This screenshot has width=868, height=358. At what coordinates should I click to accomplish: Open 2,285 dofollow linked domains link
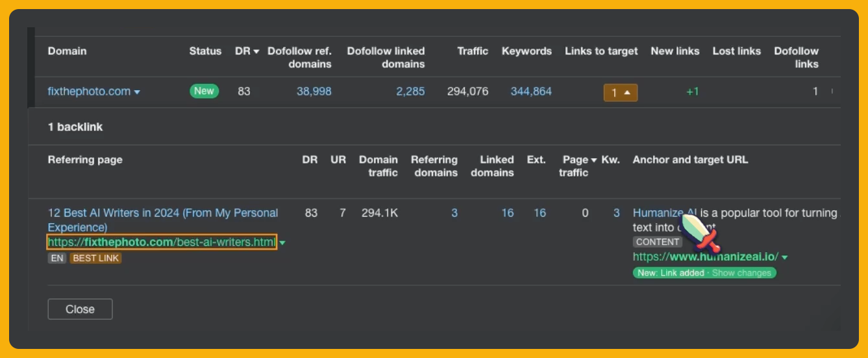coord(411,91)
